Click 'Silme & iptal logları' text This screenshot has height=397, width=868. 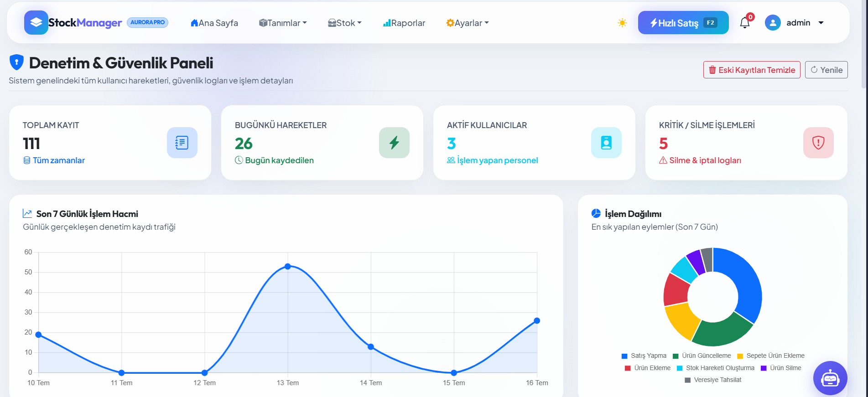(x=705, y=160)
